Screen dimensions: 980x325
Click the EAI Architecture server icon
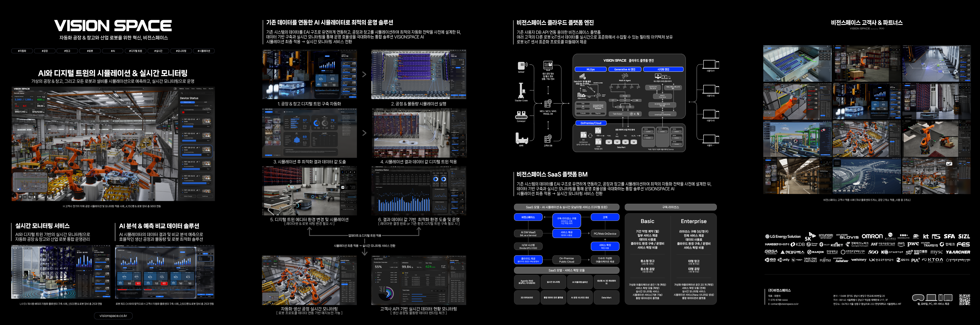click(584, 135)
